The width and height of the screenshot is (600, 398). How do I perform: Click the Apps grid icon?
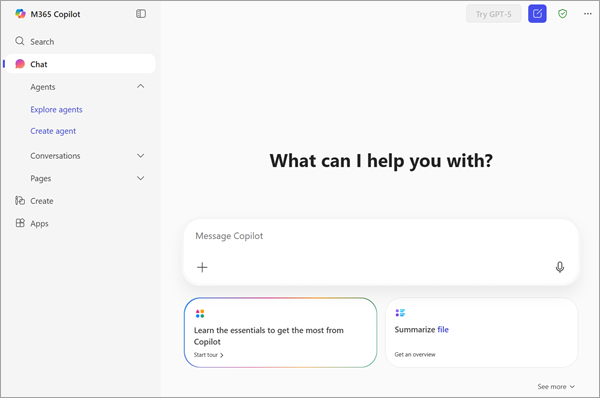tap(20, 223)
